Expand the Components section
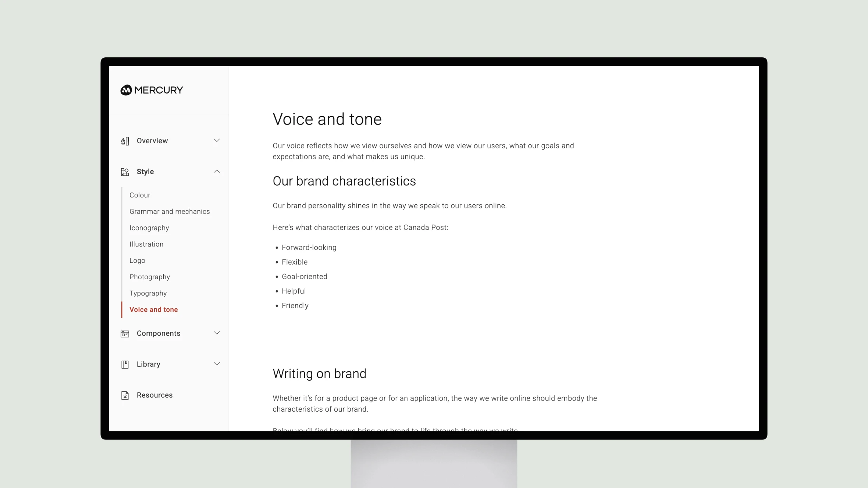The width and height of the screenshot is (868, 488). [x=216, y=333]
